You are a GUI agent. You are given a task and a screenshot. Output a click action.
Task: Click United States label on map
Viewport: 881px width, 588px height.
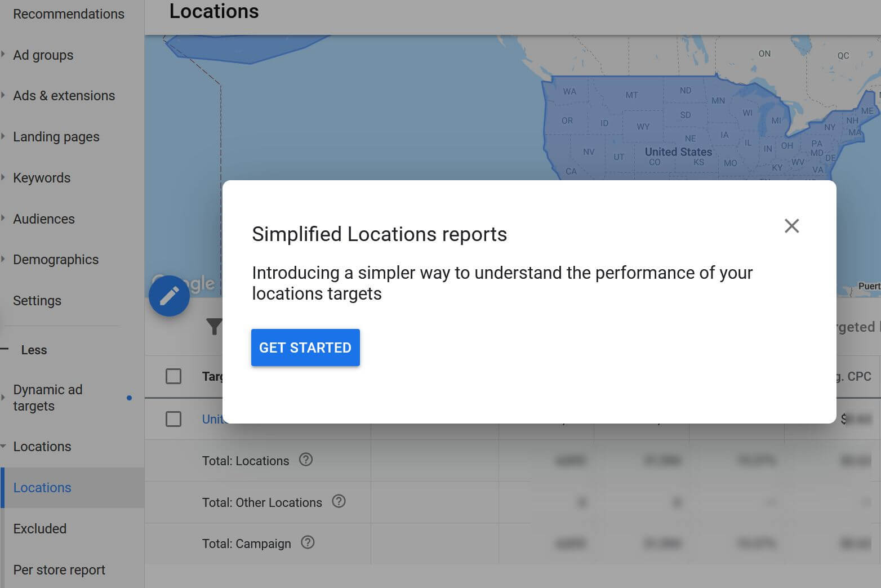[678, 152]
